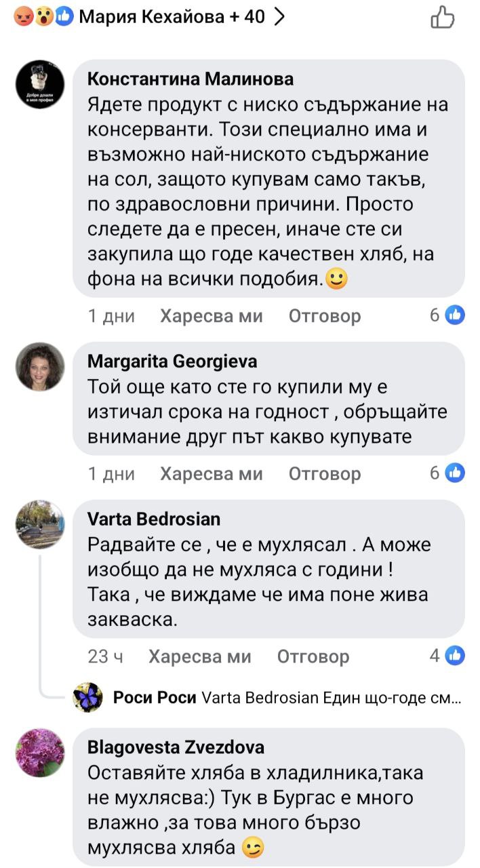
Task: Tap Varta Bedrosian's avatar
Action: click(40, 525)
